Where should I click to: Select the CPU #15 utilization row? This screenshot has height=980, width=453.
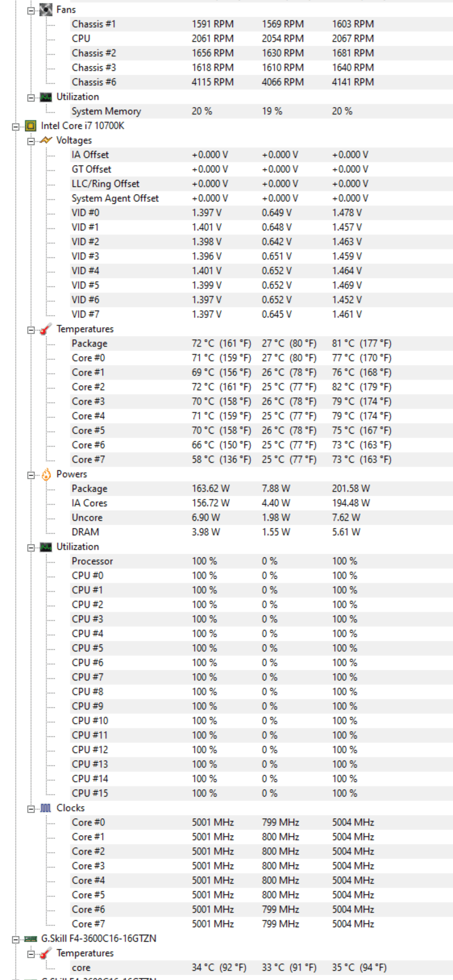(262, 793)
